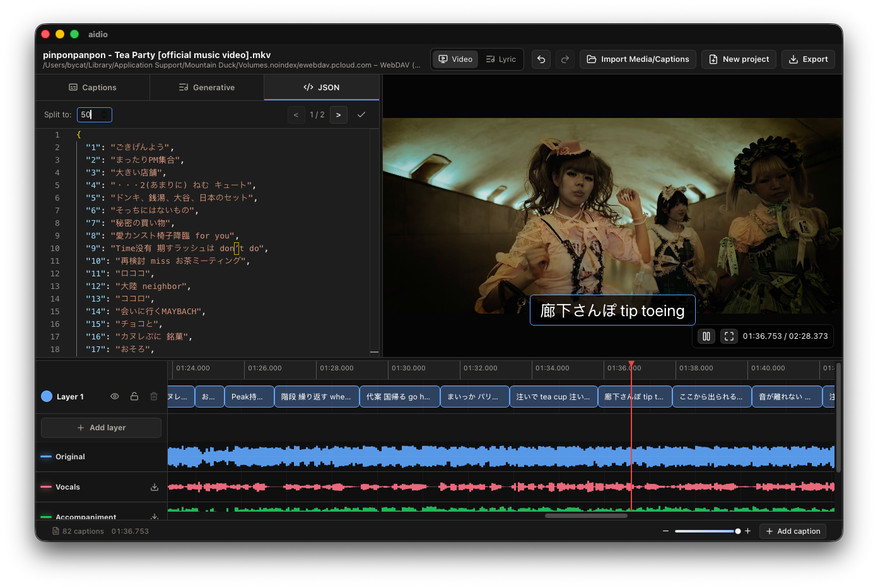Click the Original waveform track
Viewport: 878px width, 588px height.
[501, 456]
